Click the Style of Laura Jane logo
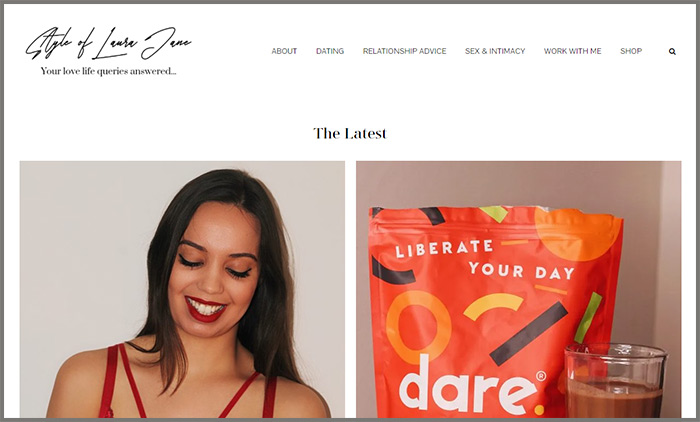This screenshot has height=422, width=700. tap(108, 44)
